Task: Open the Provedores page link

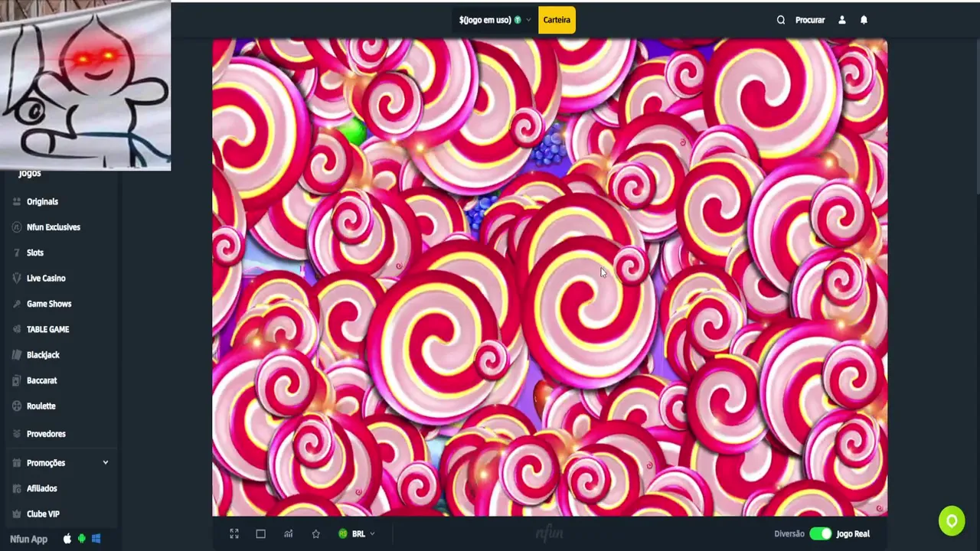Action: tap(46, 434)
